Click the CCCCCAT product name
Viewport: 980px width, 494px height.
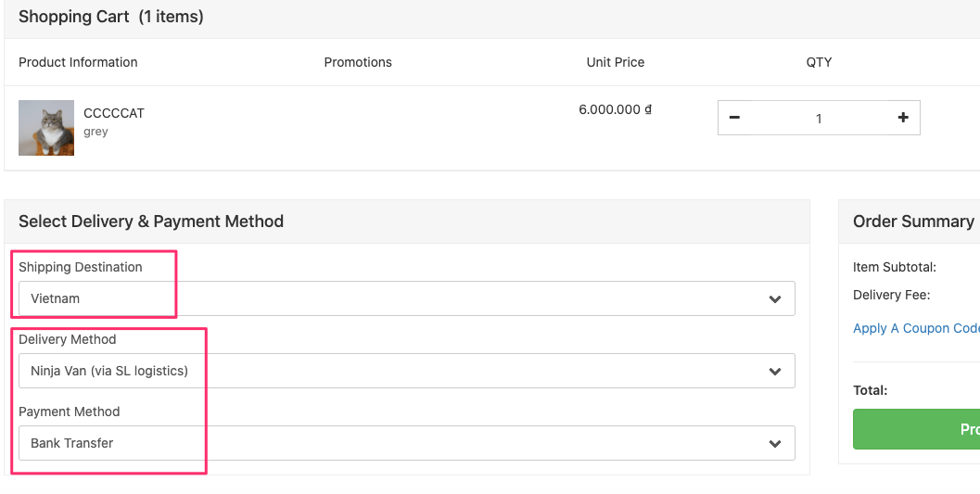coord(114,113)
